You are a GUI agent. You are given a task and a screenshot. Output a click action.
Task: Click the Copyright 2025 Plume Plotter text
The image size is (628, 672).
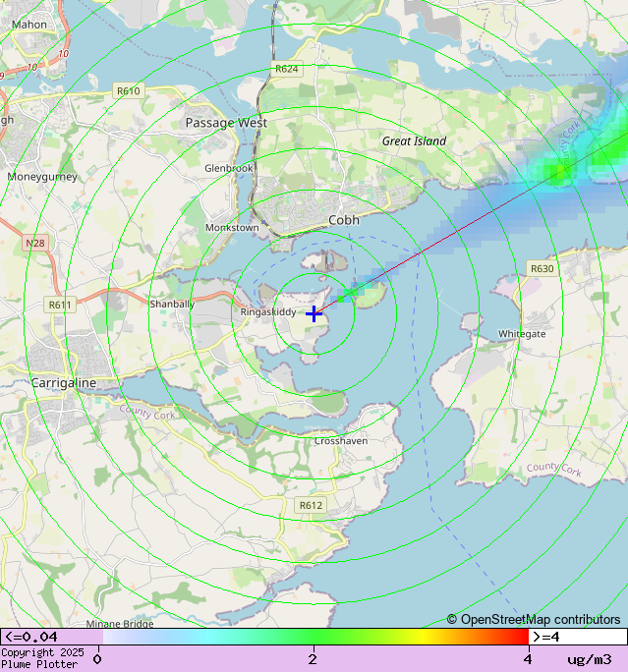pos(42,658)
